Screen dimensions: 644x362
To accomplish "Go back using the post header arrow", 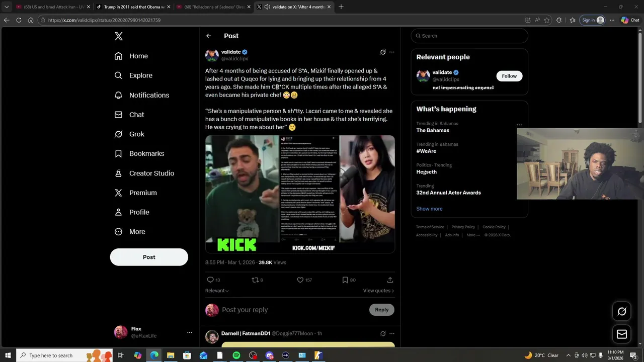I will pos(208,36).
